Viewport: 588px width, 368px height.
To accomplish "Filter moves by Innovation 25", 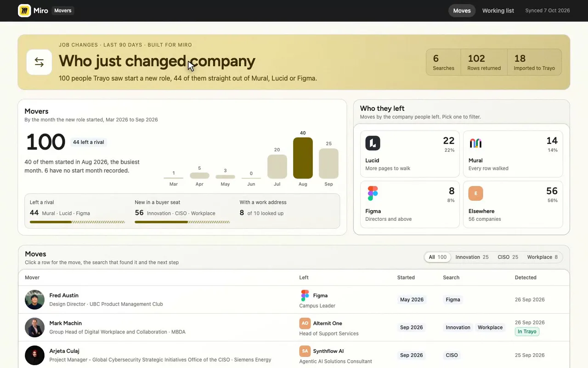I will (x=472, y=257).
